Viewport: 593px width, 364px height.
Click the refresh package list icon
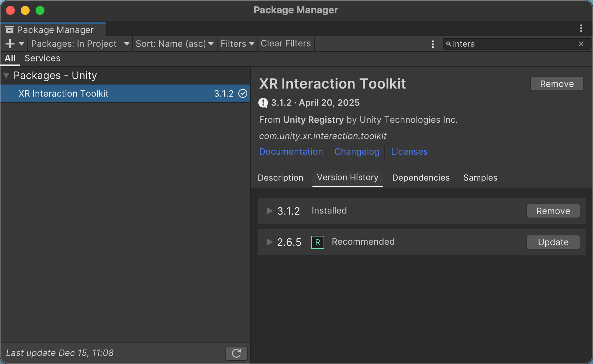(x=236, y=353)
